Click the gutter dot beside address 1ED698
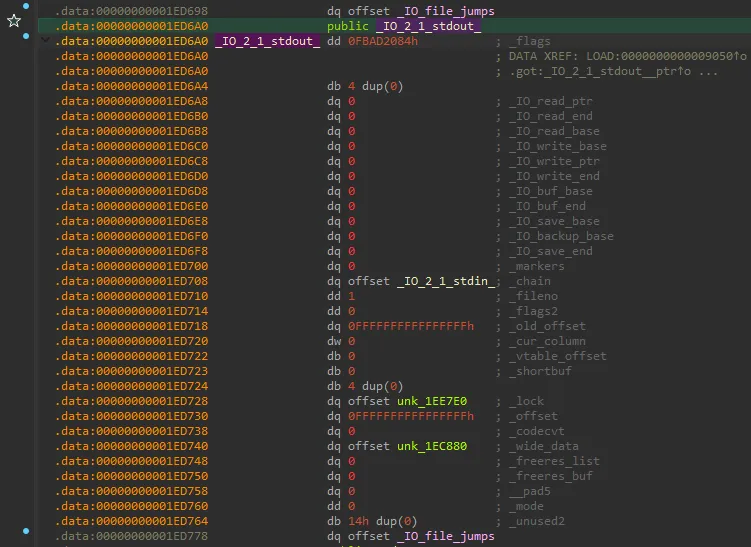 tap(26, 6)
